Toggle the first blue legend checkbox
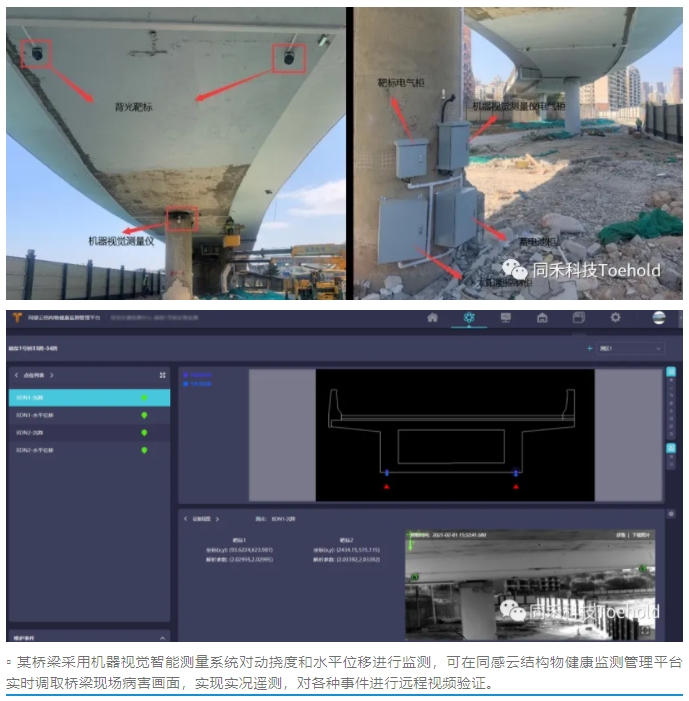The width and height of the screenshot is (689, 701). coord(185,375)
